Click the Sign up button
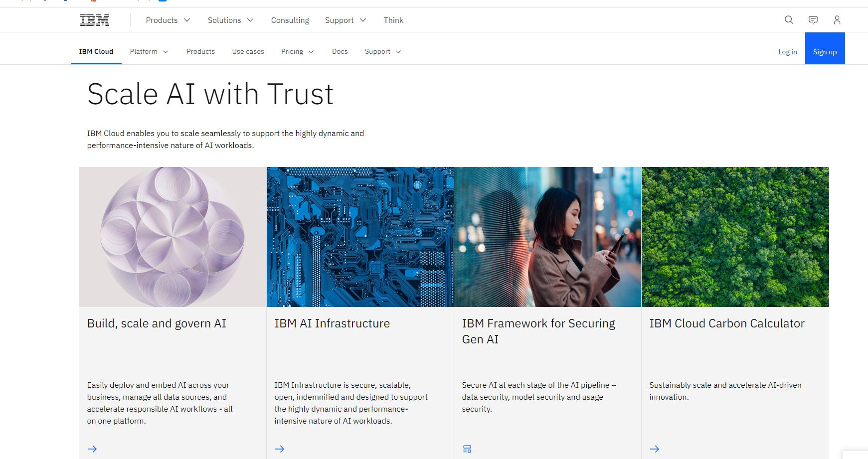 825,48
